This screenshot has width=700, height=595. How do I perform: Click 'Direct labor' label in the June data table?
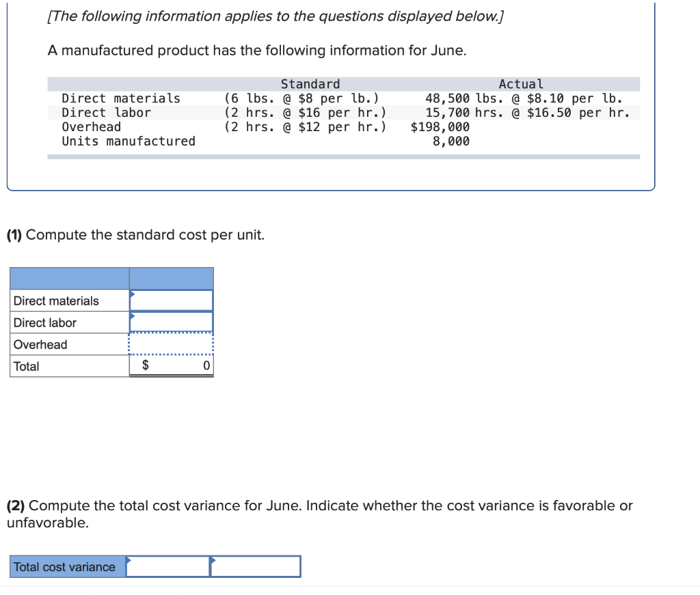pyautogui.click(x=106, y=113)
